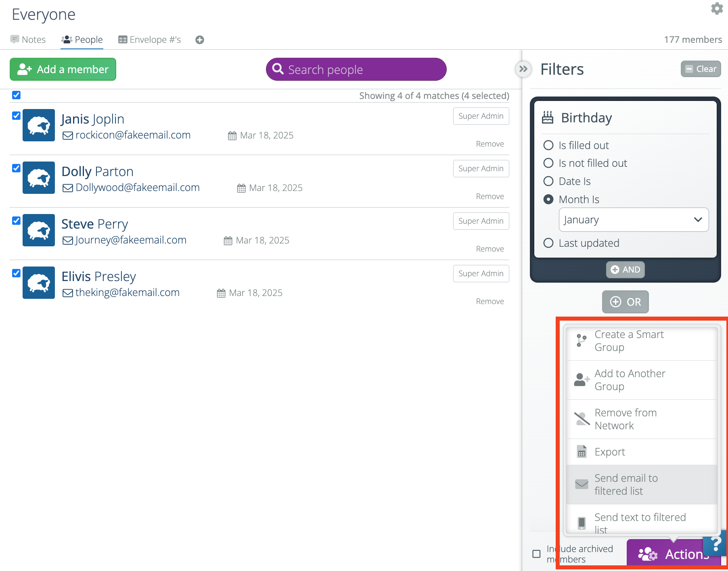Open Janis Joplin's profile name link
This screenshot has height=571, width=728.
click(93, 119)
